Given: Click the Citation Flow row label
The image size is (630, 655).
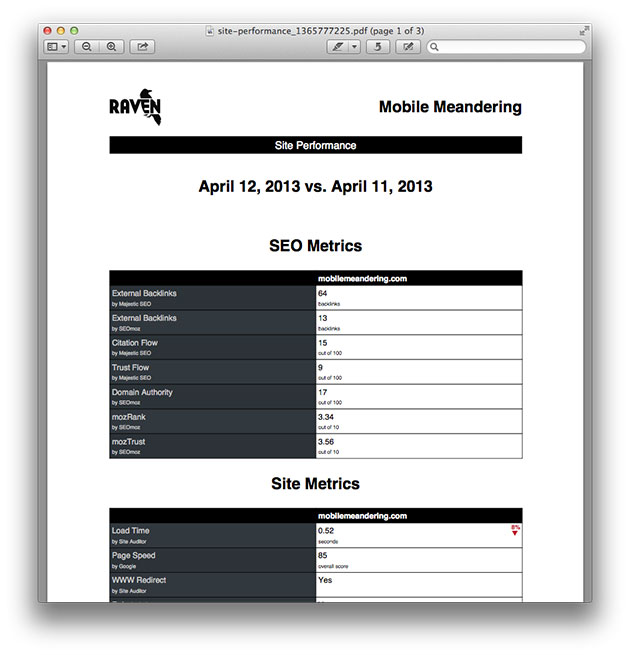Looking at the screenshot, I should (x=212, y=347).
